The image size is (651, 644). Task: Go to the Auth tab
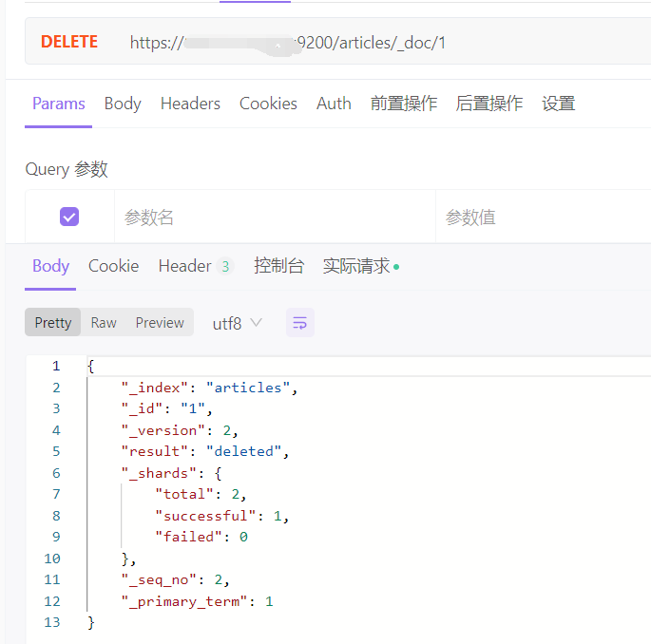point(334,104)
